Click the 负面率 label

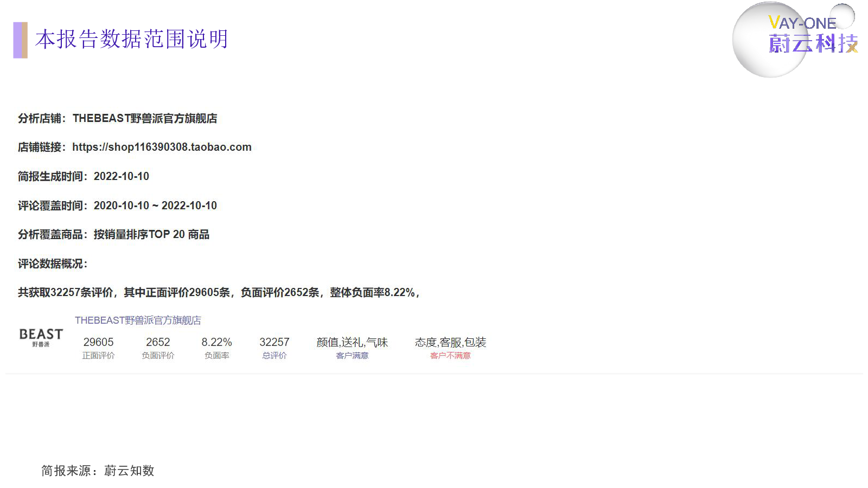[x=216, y=356]
